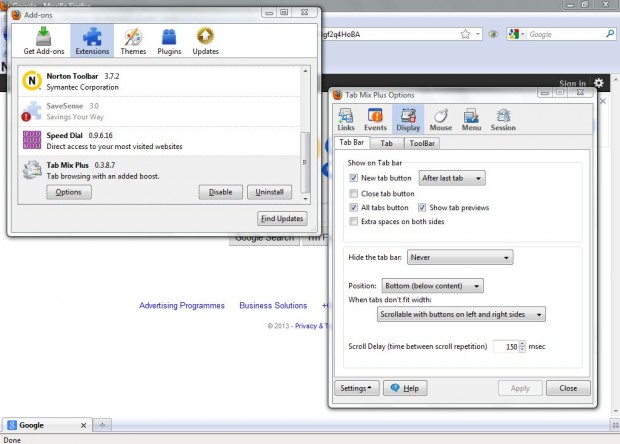Select the SaveSense list row
Image resolution: width=620 pixels, height=444 pixels.
[159, 111]
